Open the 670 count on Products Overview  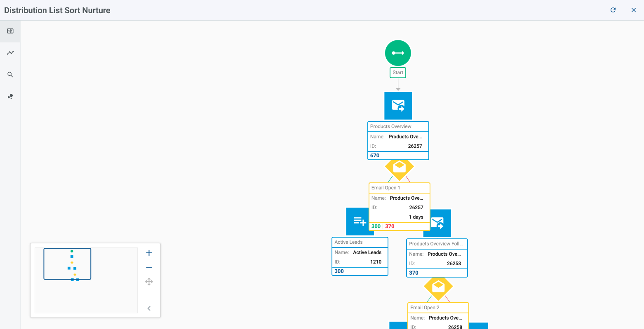click(374, 155)
